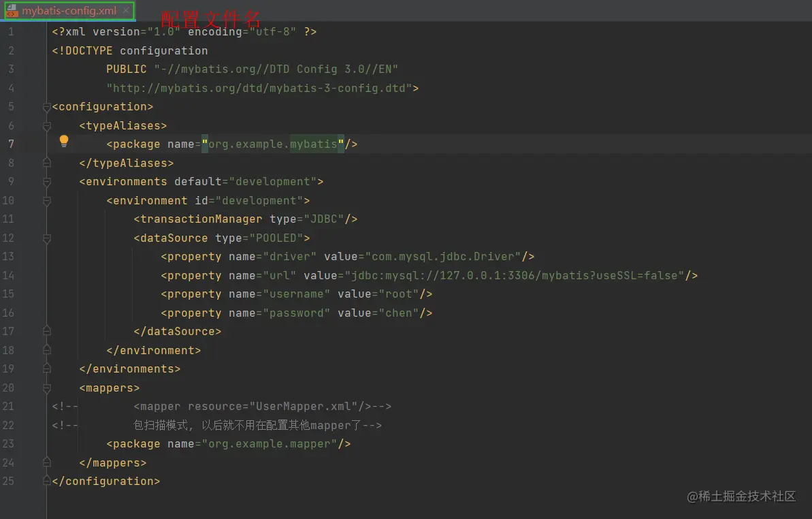Click line number 13 in gutter
Image resolution: width=812 pixels, height=519 pixels.
coord(8,256)
